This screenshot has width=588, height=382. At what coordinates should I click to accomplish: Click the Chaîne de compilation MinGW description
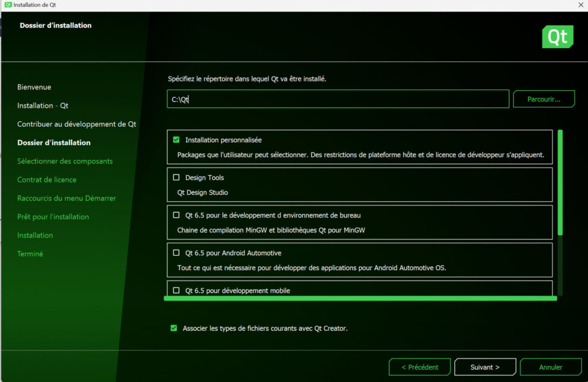pyautogui.click(x=271, y=230)
